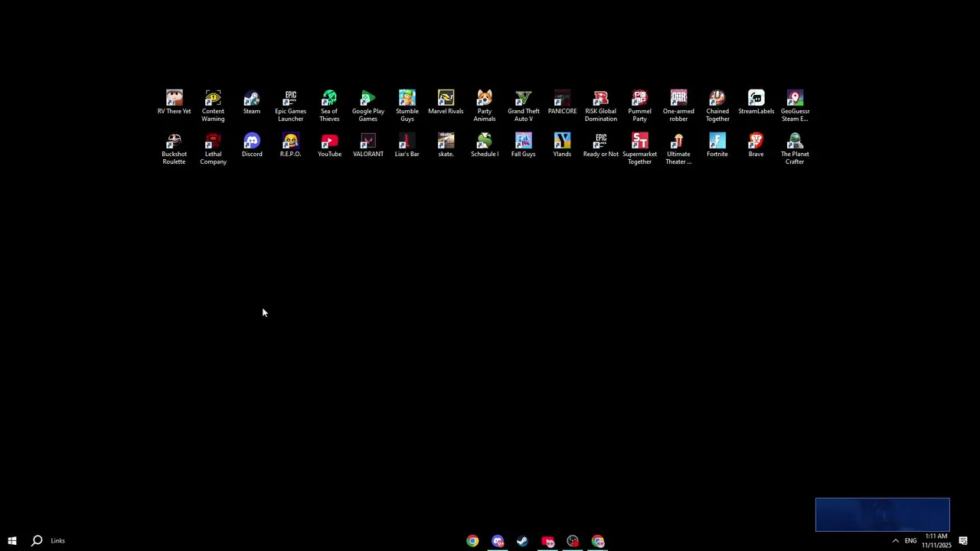
Task: Open the Windows Start menu
Action: point(12,540)
